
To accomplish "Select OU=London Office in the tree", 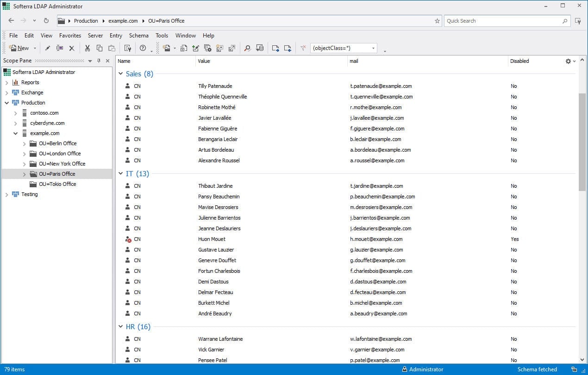I will pyautogui.click(x=60, y=154).
